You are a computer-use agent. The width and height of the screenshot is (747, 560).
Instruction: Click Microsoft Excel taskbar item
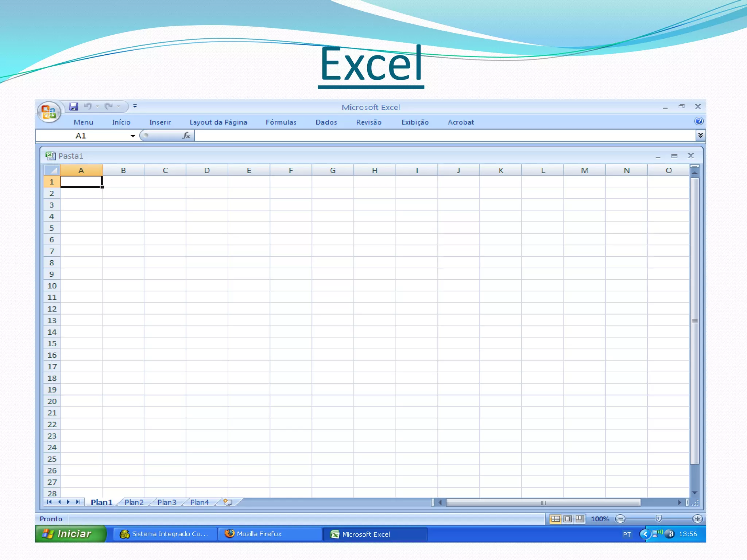coord(375,534)
